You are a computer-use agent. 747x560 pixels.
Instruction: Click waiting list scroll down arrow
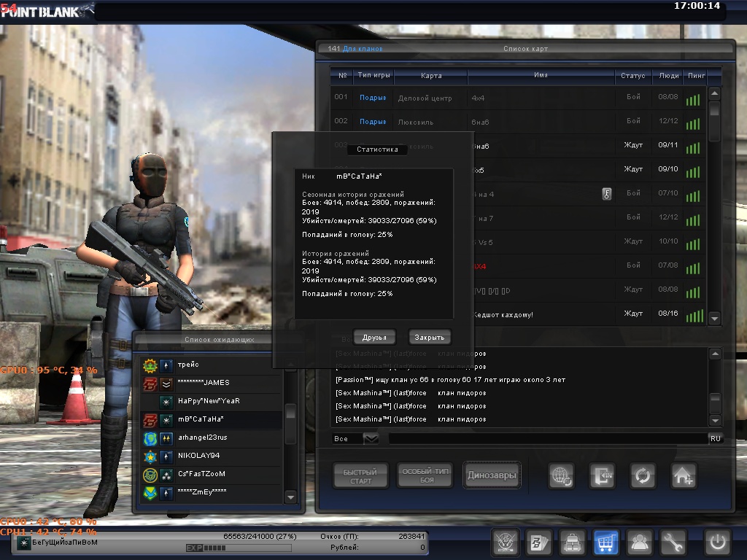pyautogui.click(x=290, y=497)
